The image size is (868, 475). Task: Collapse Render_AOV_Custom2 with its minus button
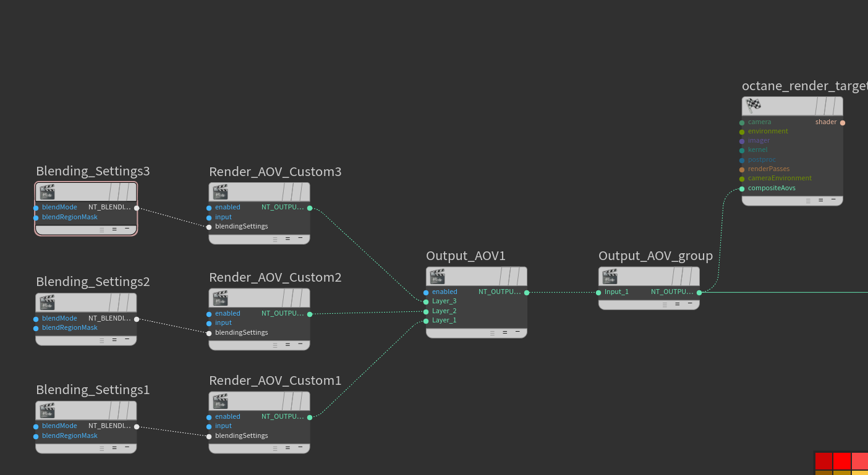300,344
